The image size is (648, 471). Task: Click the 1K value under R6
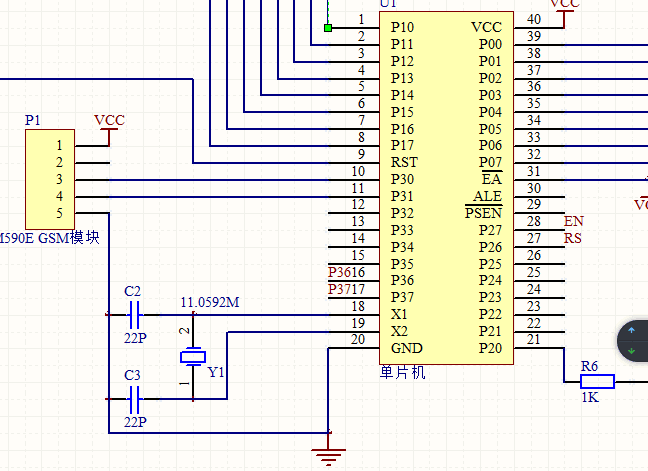point(590,397)
